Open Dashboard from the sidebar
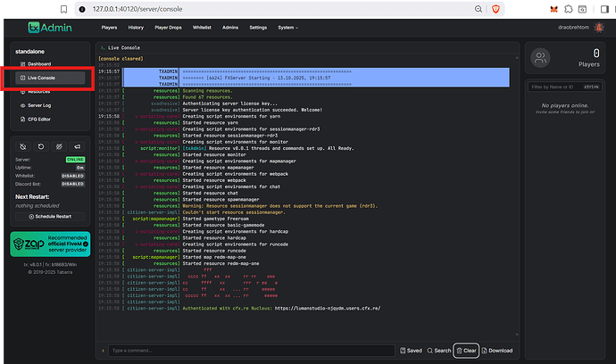 pyautogui.click(x=39, y=64)
